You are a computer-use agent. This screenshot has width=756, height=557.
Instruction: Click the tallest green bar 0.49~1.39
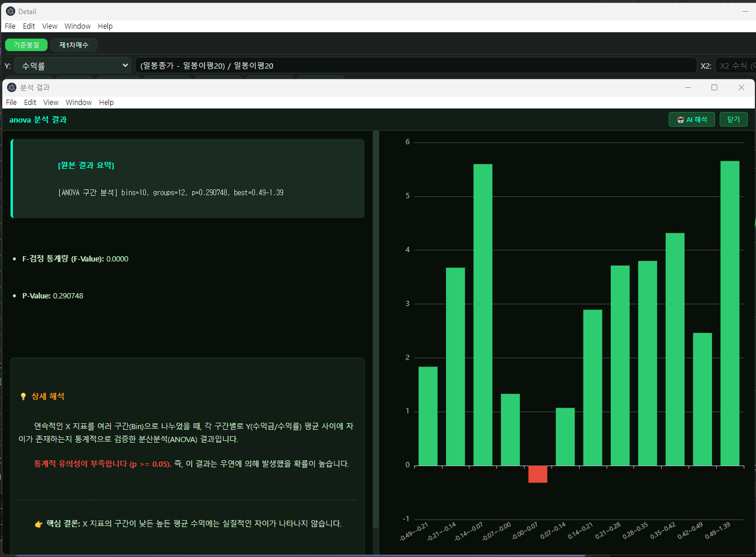point(730,313)
